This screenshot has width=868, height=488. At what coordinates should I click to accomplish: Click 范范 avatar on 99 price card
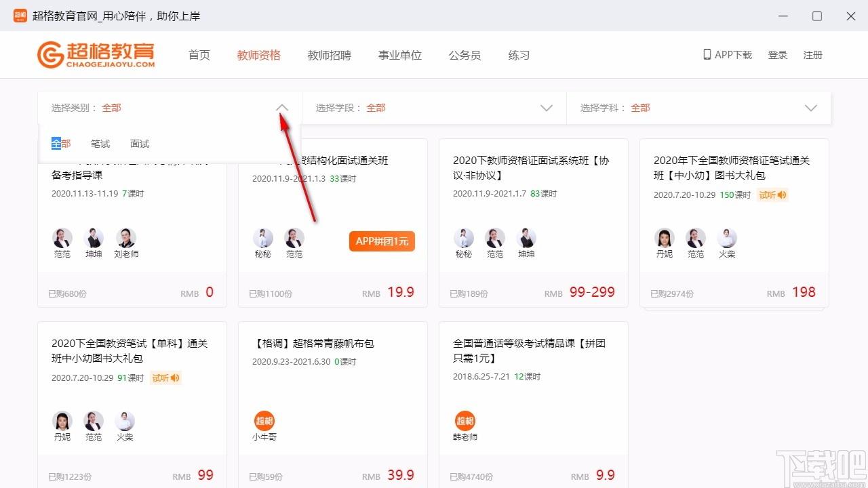point(94,421)
